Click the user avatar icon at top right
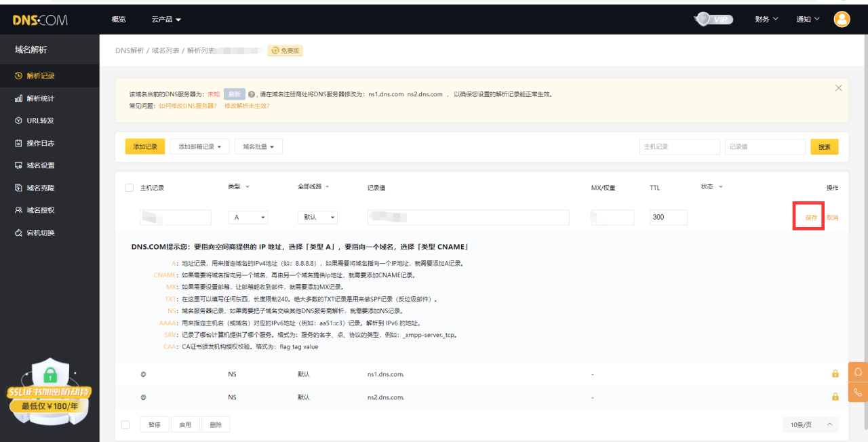 click(842, 19)
